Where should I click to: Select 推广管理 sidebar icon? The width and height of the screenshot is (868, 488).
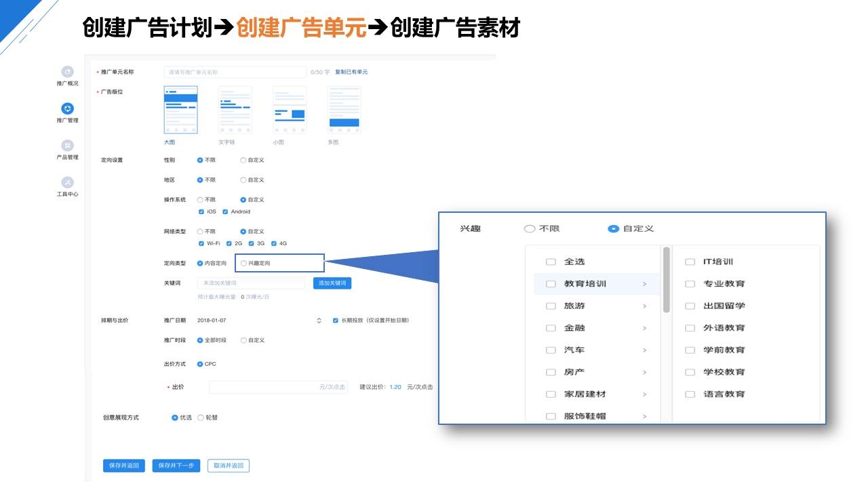[x=67, y=108]
